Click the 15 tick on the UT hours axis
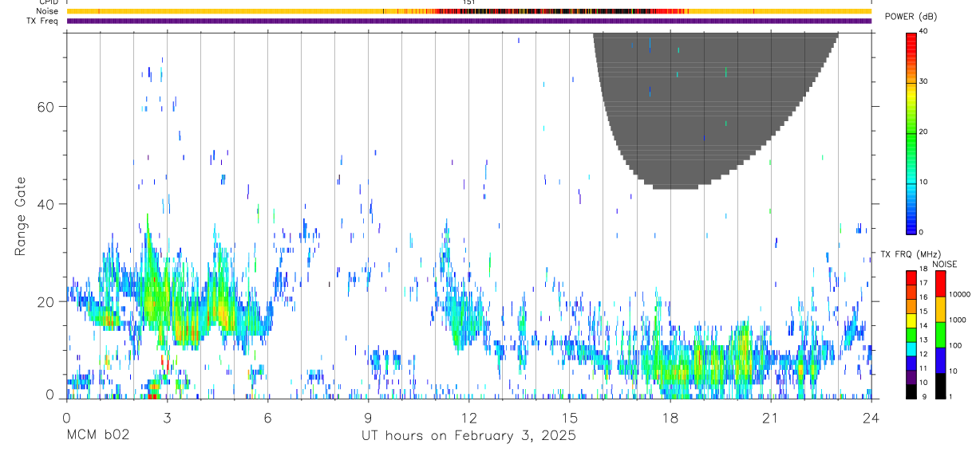This screenshot has height=452, width=980. tap(570, 416)
